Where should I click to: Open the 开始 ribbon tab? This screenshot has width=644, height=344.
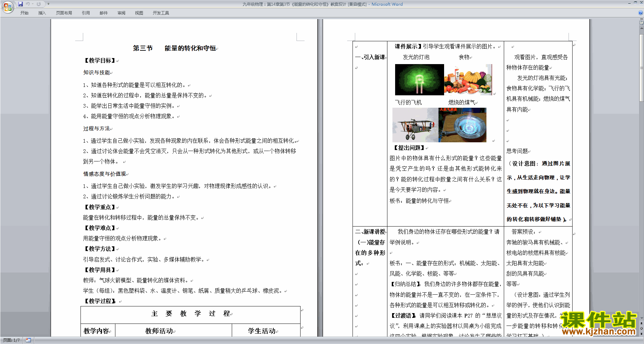[x=24, y=13]
